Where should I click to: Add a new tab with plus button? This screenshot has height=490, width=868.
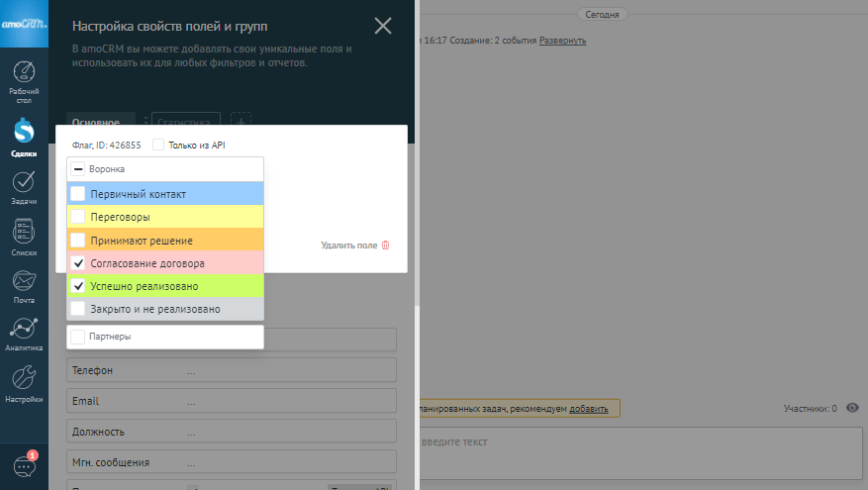tap(241, 121)
